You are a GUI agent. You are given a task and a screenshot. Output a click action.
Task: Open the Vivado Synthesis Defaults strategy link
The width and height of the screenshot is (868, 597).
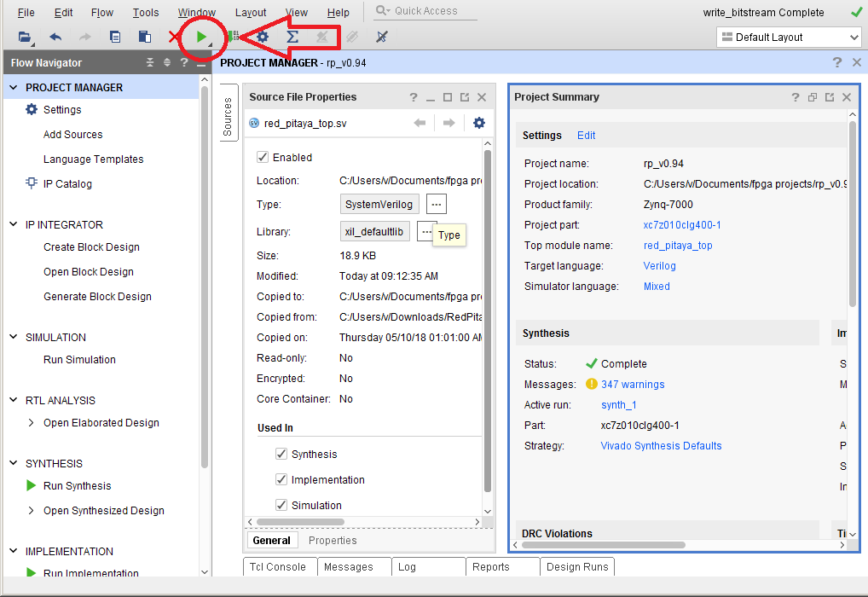661,446
